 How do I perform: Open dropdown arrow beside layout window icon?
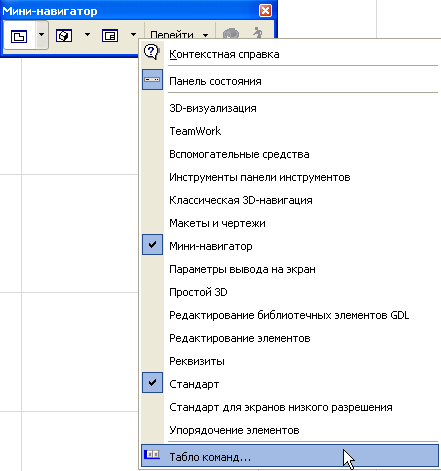pyautogui.click(x=133, y=35)
